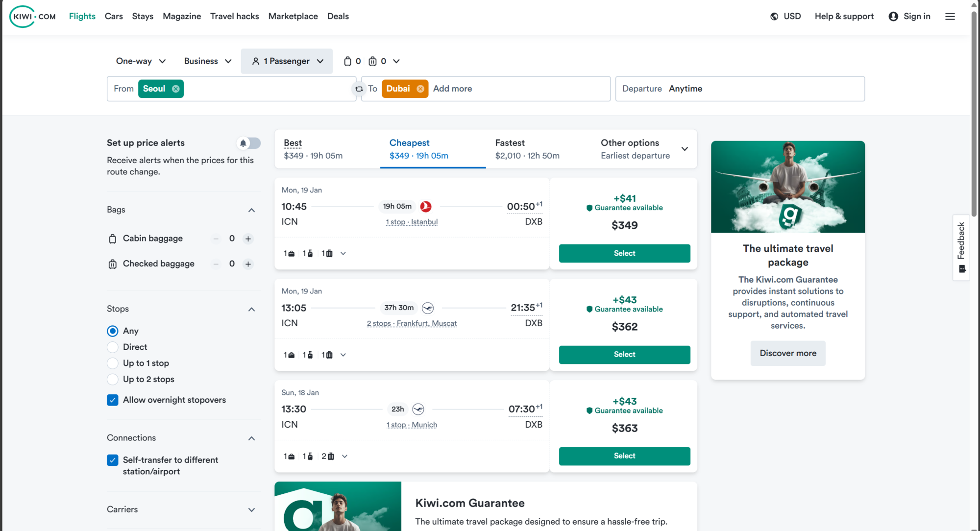Click the Sign in user avatar icon
This screenshot has width=980, height=531.
point(893,17)
